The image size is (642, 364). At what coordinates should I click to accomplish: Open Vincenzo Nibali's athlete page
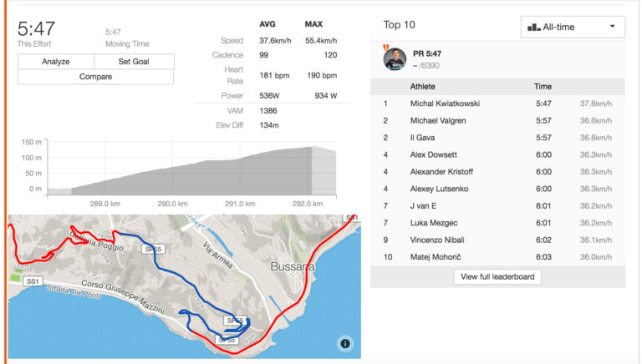click(440, 240)
